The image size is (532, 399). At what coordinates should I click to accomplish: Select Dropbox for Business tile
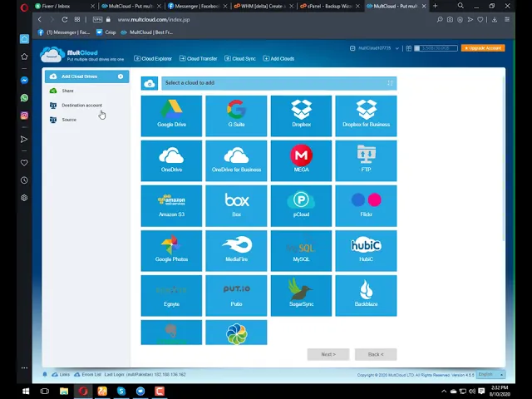click(x=366, y=116)
